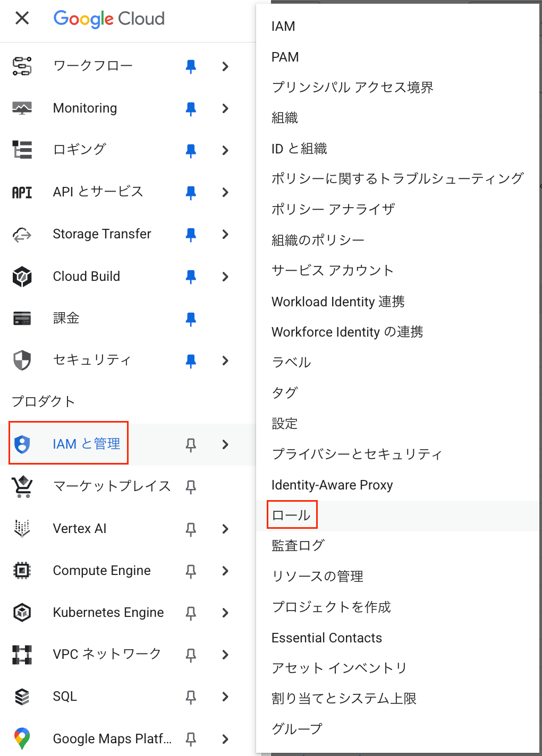Open アセット インベントリ entry

(340, 668)
